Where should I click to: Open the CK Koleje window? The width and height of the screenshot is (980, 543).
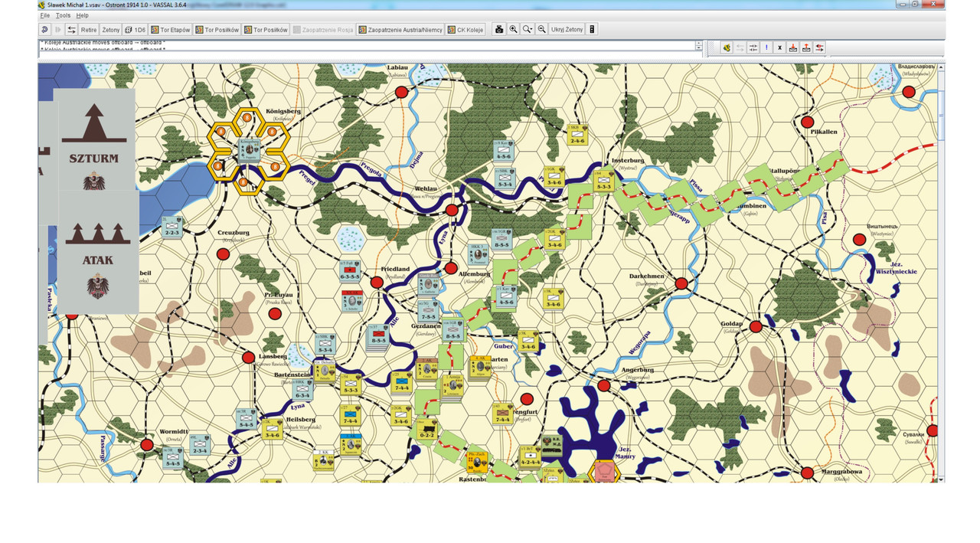tap(465, 30)
